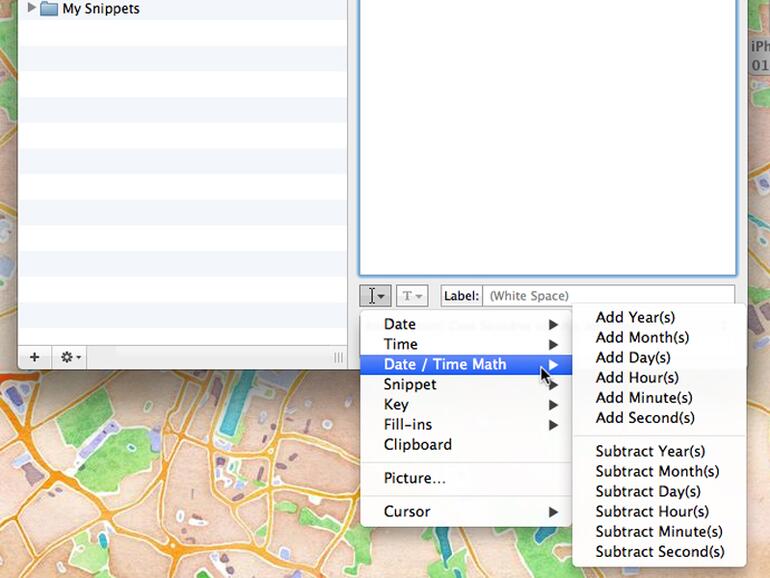Click inside the snippet content text area

coord(547,140)
